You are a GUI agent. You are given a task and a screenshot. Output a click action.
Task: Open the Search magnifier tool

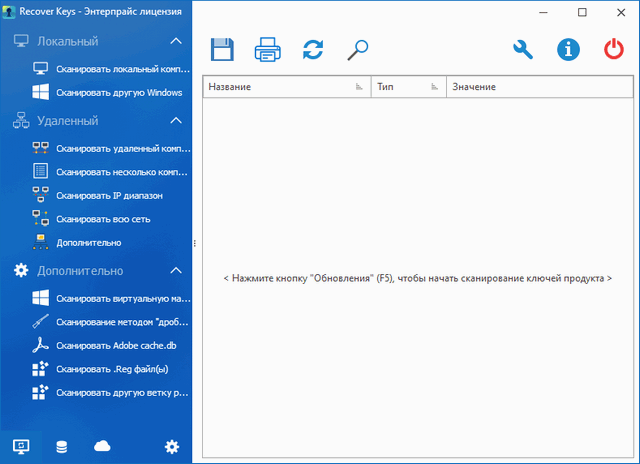point(358,49)
